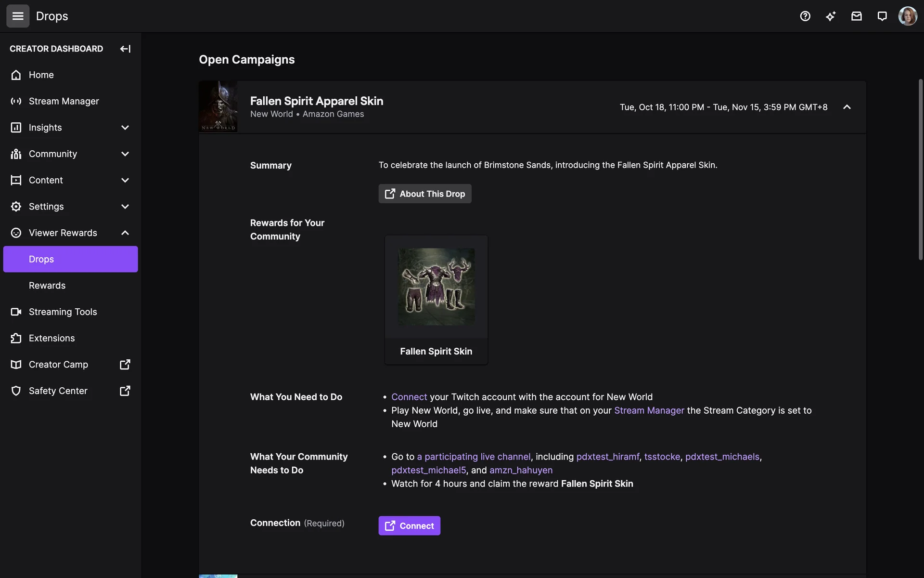Click the Fallen Spirit Skin reward thumbnail

click(436, 287)
